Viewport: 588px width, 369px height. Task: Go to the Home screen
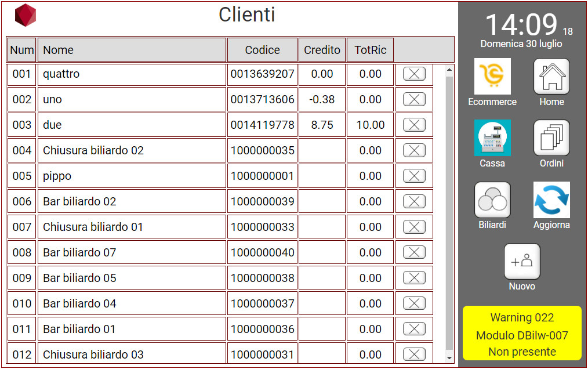(x=551, y=77)
